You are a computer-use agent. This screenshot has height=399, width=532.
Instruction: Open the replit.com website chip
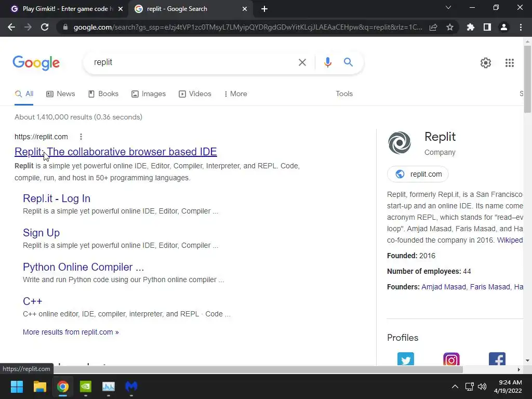pyautogui.click(x=418, y=174)
